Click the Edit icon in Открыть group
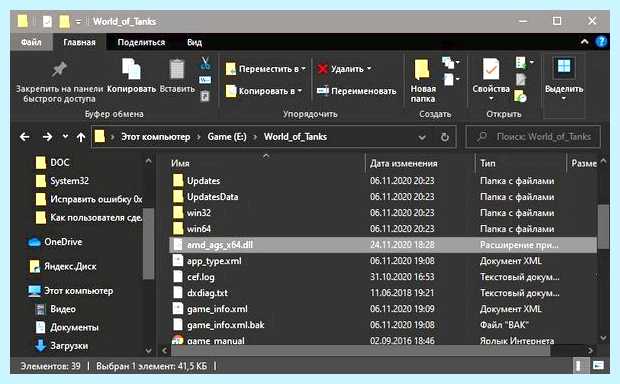 point(521,79)
